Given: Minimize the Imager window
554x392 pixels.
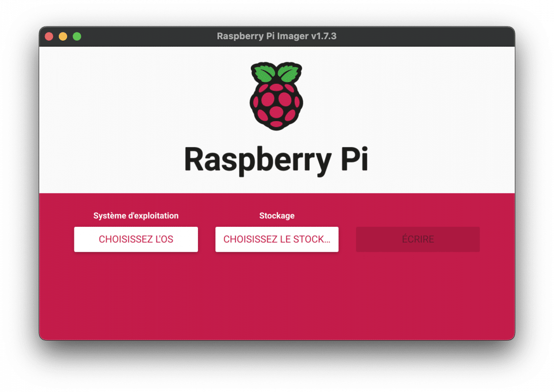Looking at the screenshot, I should coord(63,36).
